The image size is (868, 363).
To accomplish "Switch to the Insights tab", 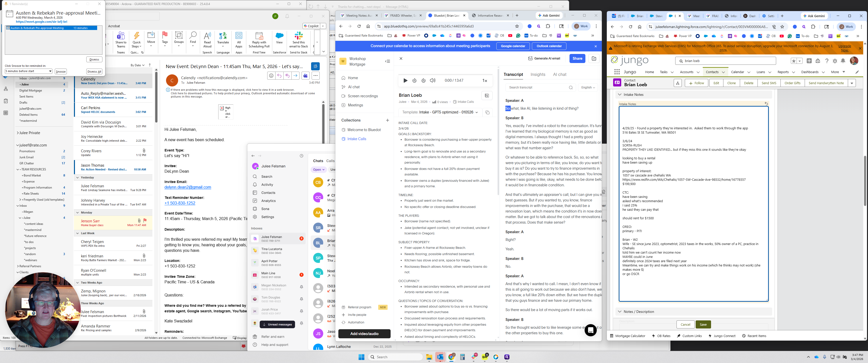I will click(x=537, y=74).
